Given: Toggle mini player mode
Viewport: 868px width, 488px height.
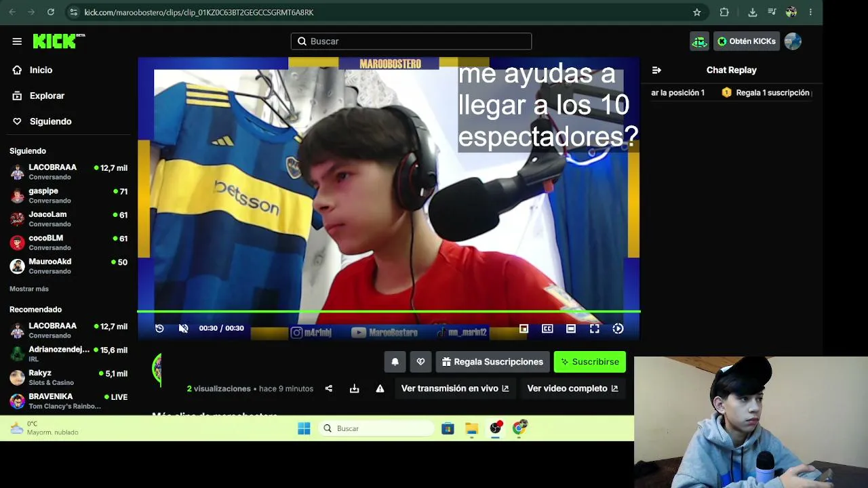Looking at the screenshot, I should (x=524, y=329).
